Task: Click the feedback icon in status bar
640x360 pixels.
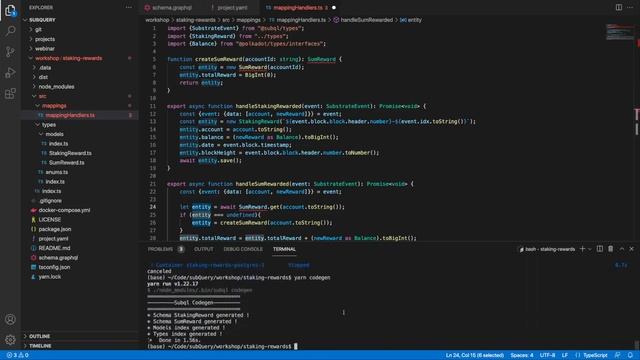Action: point(618,355)
